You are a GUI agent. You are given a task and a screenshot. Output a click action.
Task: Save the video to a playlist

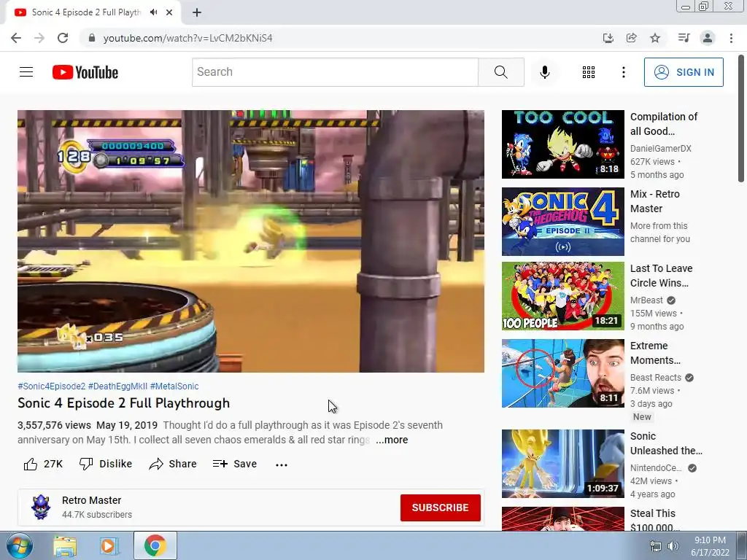coord(235,464)
